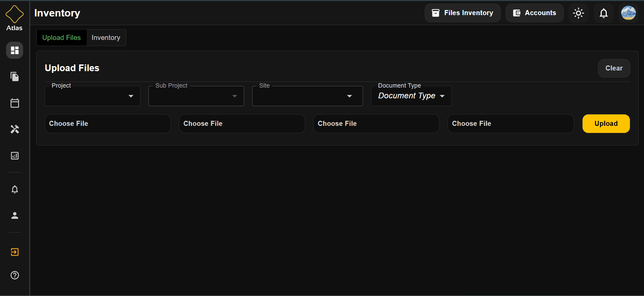Viewport: 644px width, 296px height.
Task: Click the second Choose File field
Action: pyautogui.click(x=242, y=124)
